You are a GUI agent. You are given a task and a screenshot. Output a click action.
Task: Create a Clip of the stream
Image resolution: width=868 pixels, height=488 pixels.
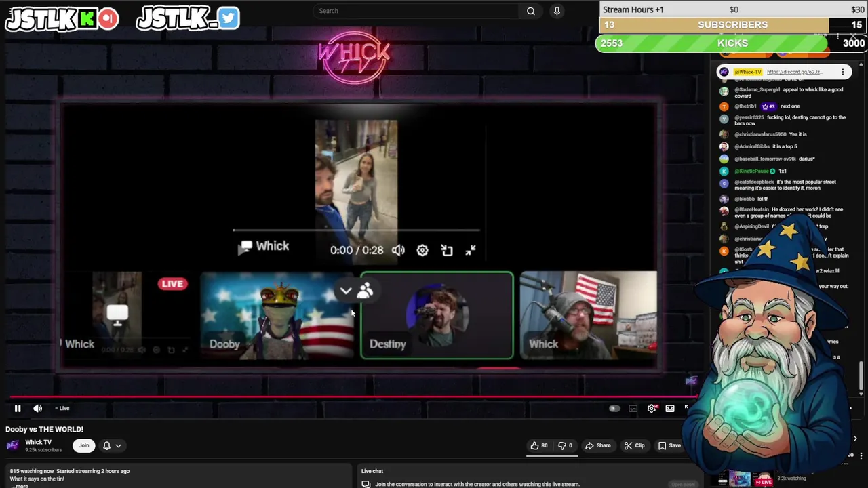[634, 445]
